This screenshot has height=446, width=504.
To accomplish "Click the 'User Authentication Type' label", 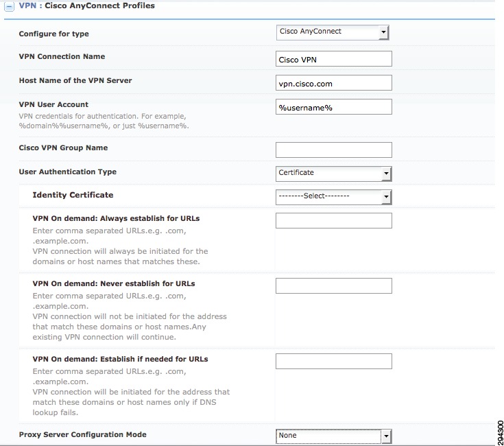I will 67,172.
